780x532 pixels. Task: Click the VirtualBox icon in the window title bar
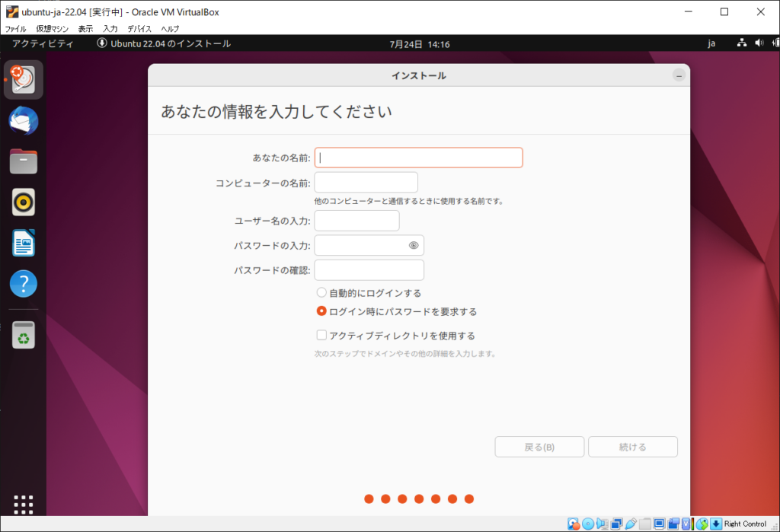click(12, 12)
